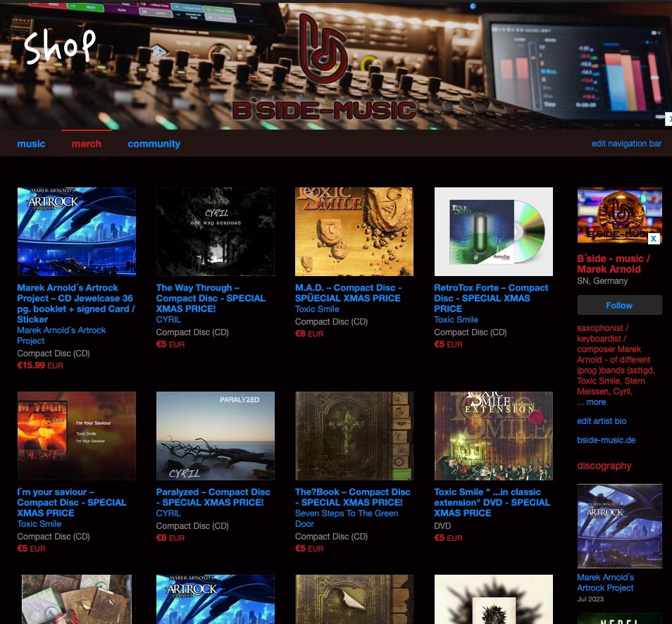Click CYRIL artist under The Way Through
Screen dimensions: 672x624
168,319
